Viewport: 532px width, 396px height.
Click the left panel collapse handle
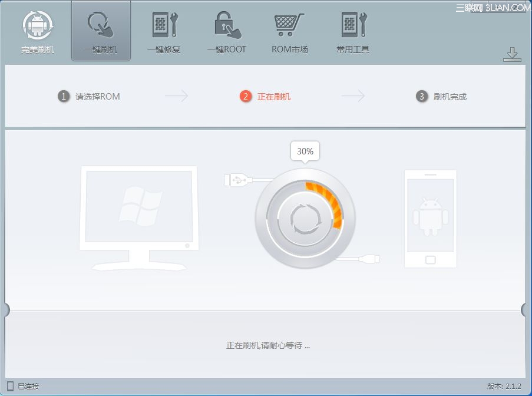[x=6, y=309]
